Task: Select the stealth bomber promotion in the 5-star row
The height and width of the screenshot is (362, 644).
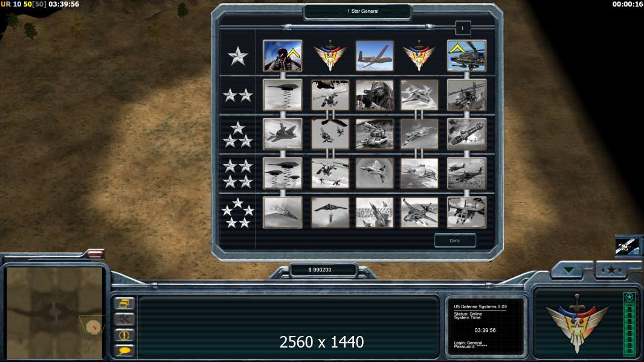Action: 330,212
